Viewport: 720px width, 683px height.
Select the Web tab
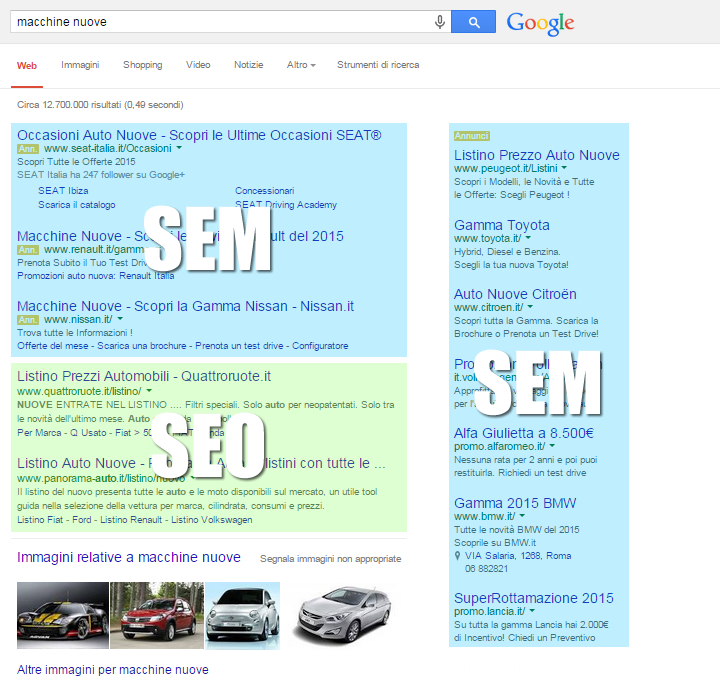coord(27,66)
